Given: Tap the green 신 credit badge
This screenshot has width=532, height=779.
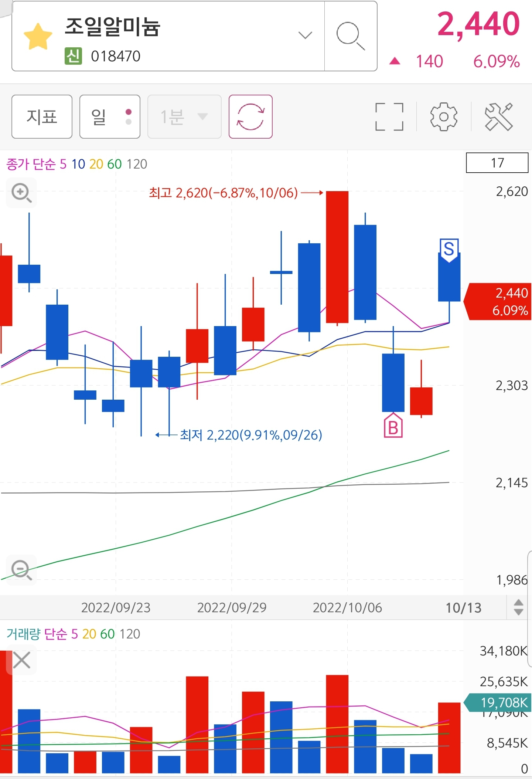Looking at the screenshot, I should (x=73, y=56).
